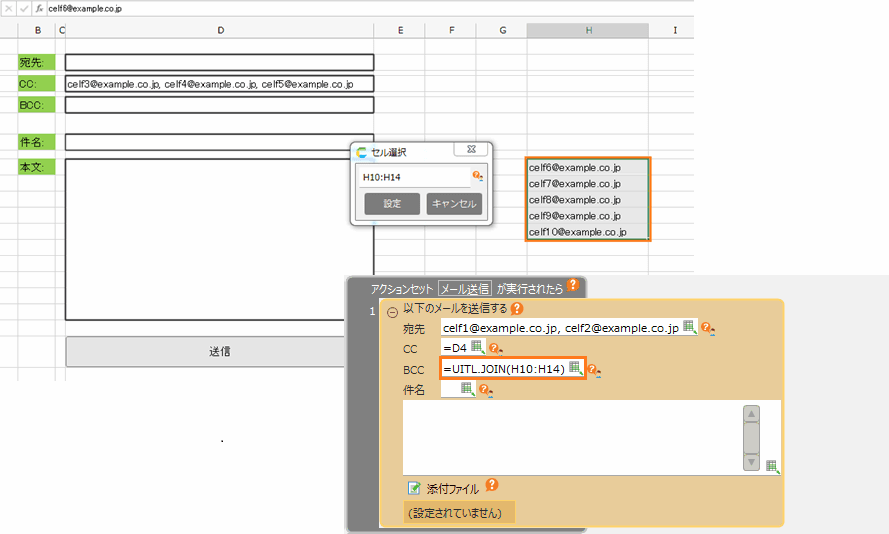Click the help icon in セル選択 dialog

pyautogui.click(x=478, y=177)
